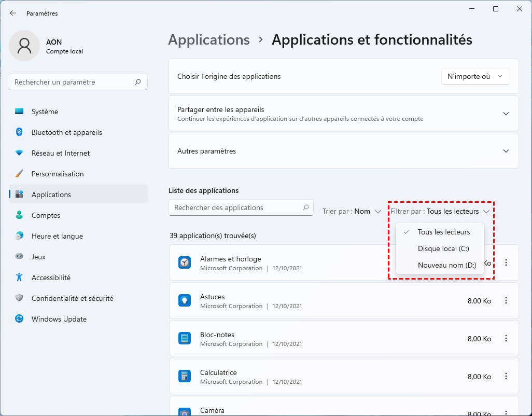532x416 pixels.
Task: Click the Bluetooth et appareils icon
Action: tap(19, 132)
